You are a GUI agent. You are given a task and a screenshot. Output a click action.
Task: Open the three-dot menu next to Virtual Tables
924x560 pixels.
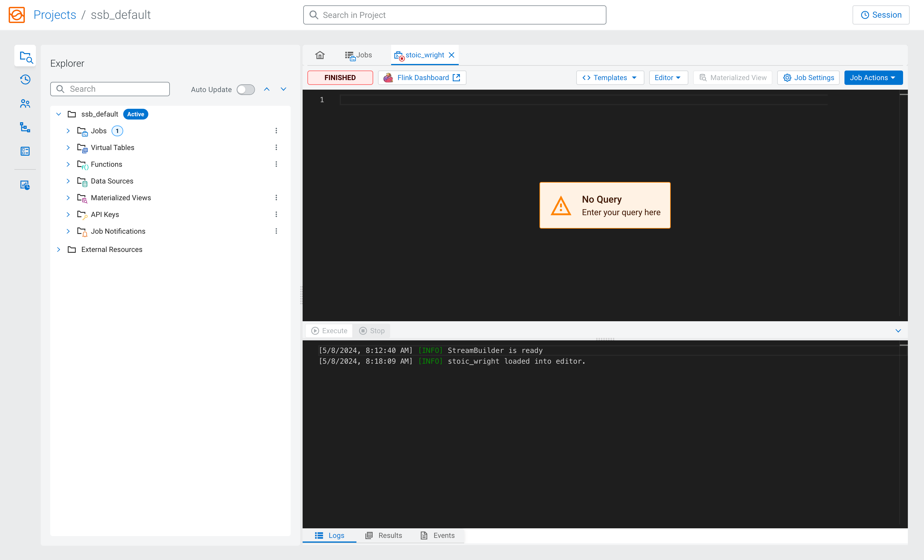(276, 147)
